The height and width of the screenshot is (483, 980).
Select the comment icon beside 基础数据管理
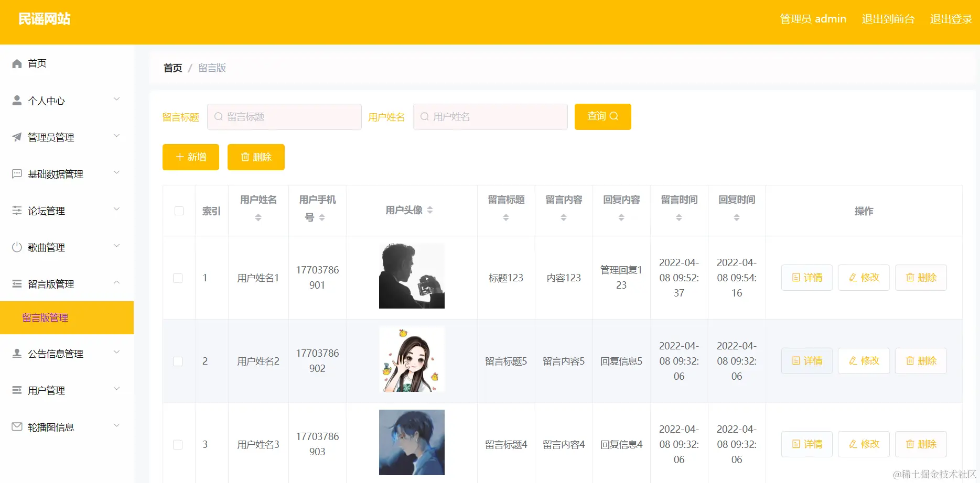coord(16,173)
